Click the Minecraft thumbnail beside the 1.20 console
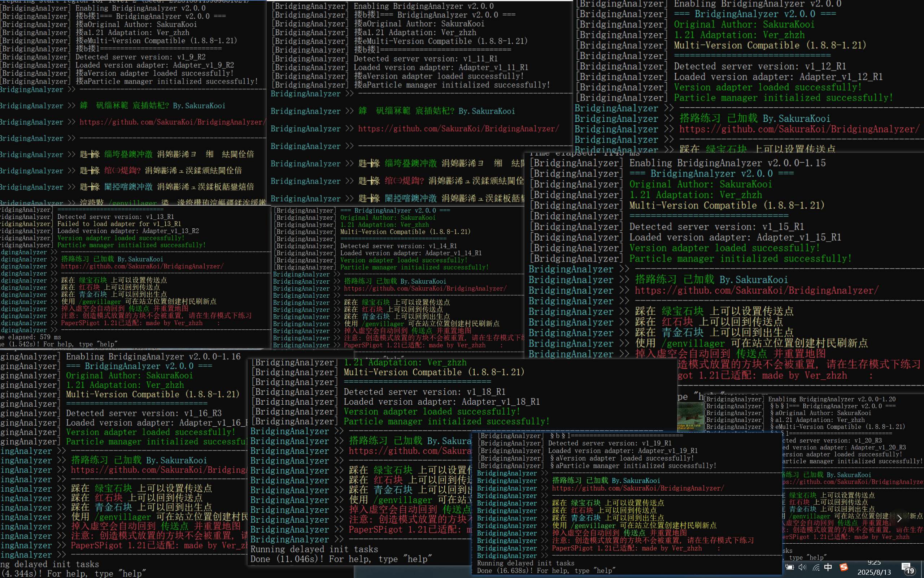This screenshot has width=924, height=578. pos(690,417)
